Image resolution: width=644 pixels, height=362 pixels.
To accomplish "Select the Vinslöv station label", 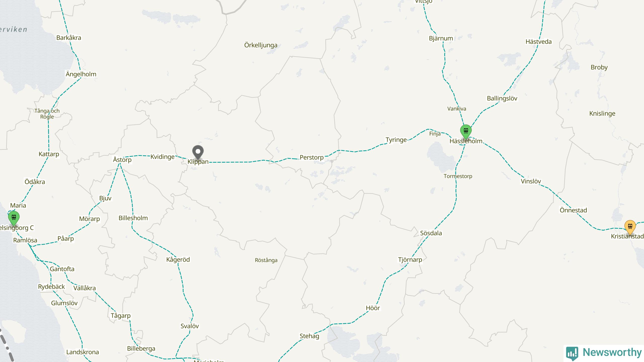I will point(531,181).
